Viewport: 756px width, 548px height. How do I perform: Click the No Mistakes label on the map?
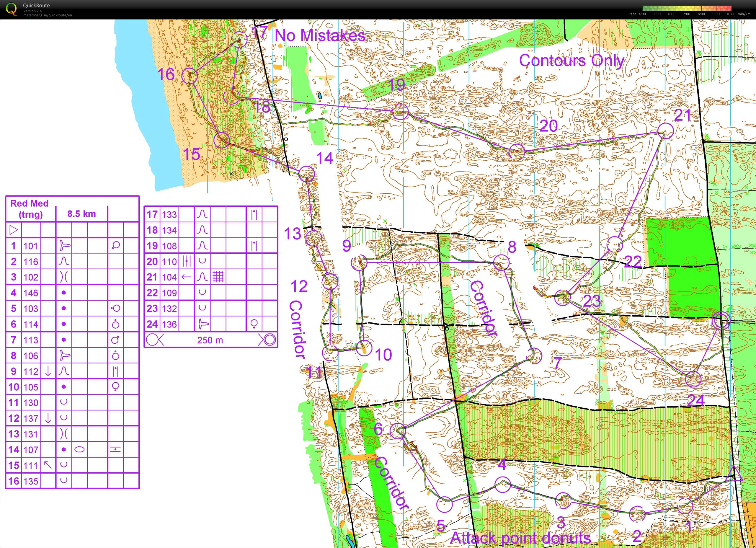(320, 35)
